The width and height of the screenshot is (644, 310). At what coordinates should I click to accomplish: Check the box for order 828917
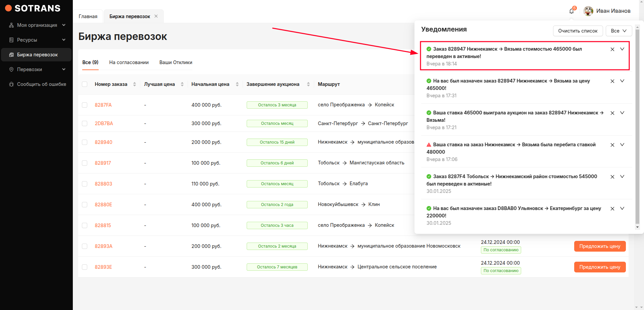pyautogui.click(x=85, y=163)
